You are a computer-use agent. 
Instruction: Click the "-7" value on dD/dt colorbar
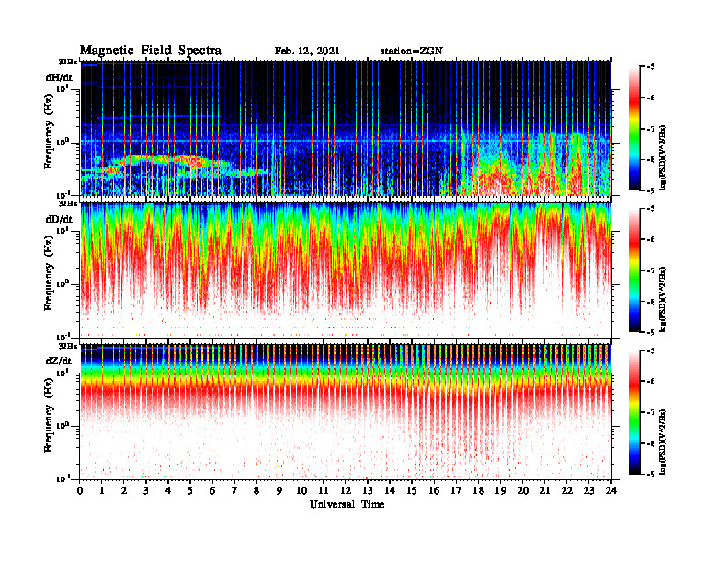point(651,270)
